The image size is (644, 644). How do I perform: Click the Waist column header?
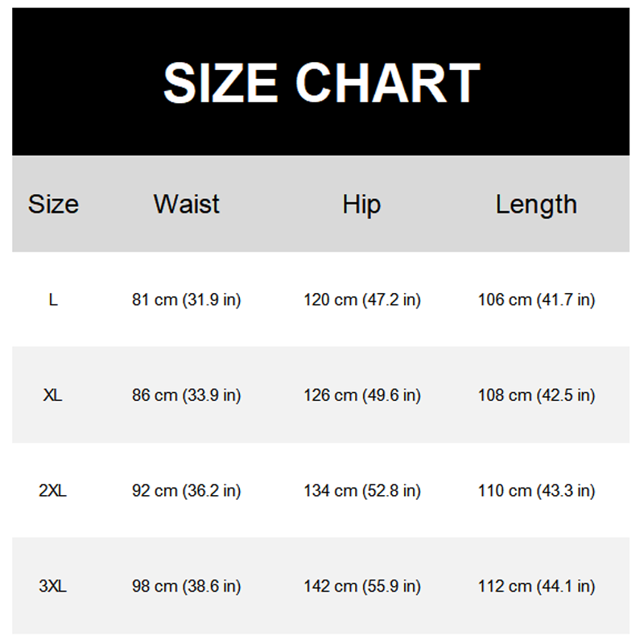(187, 204)
